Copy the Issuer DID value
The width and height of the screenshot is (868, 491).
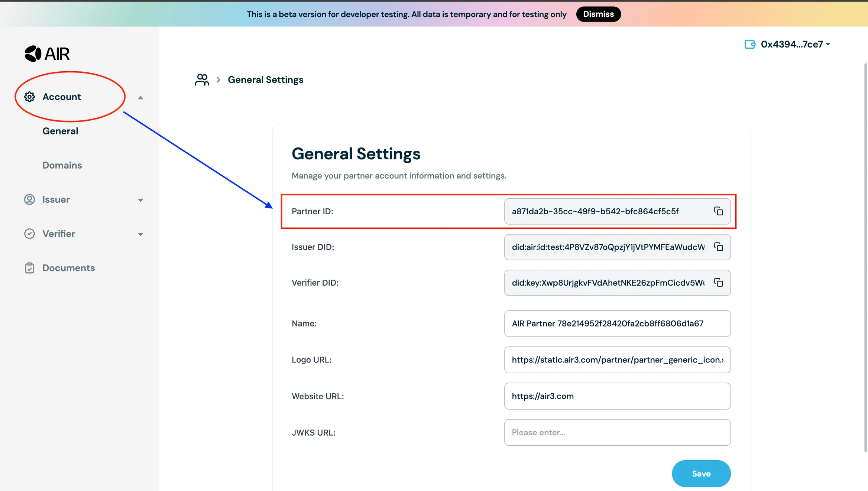pyautogui.click(x=718, y=247)
